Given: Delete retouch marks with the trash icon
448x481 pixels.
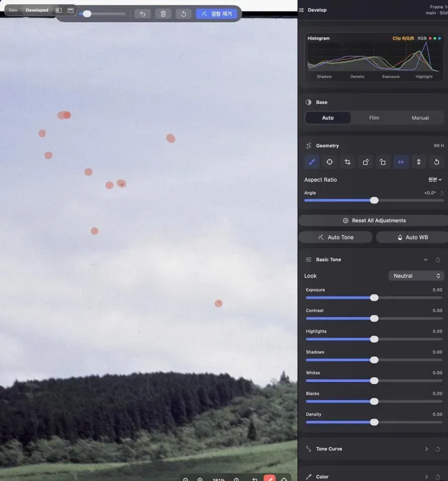Looking at the screenshot, I should pyautogui.click(x=163, y=14).
